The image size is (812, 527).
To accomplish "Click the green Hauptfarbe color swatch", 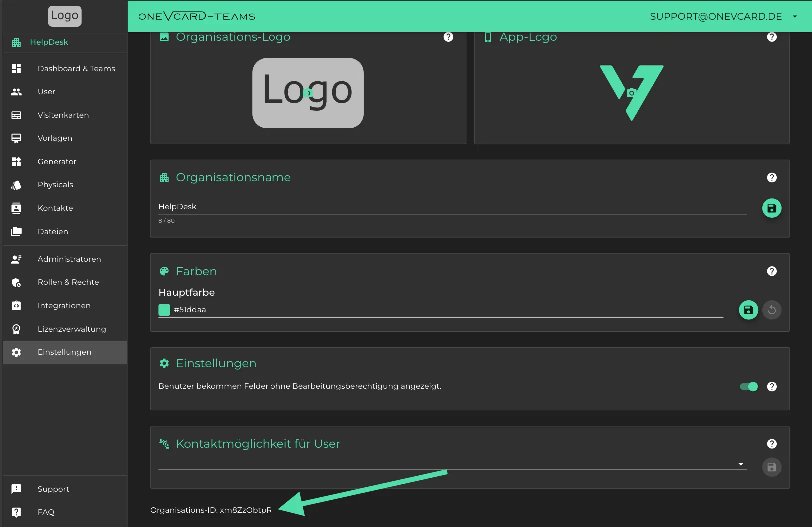I will pyautogui.click(x=164, y=310).
